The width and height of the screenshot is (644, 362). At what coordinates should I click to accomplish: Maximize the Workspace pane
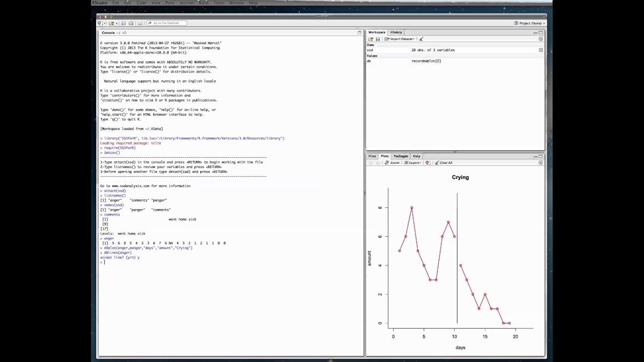[541, 33]
